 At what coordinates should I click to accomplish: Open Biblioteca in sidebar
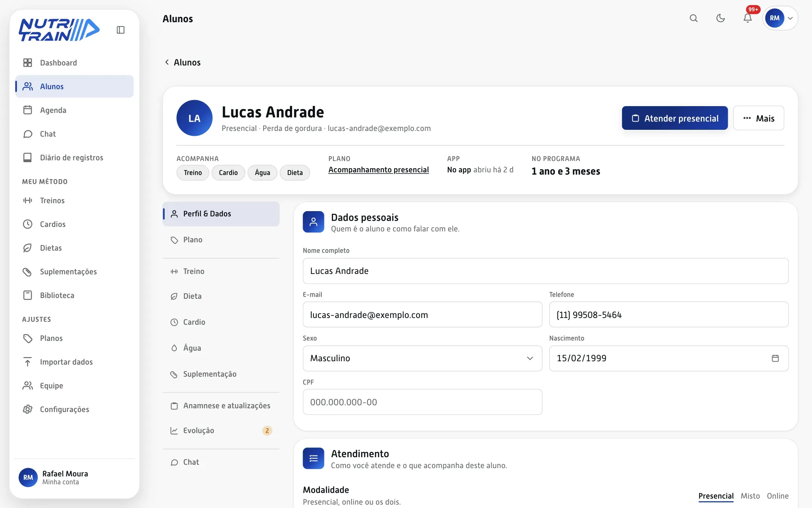[74, 295]
